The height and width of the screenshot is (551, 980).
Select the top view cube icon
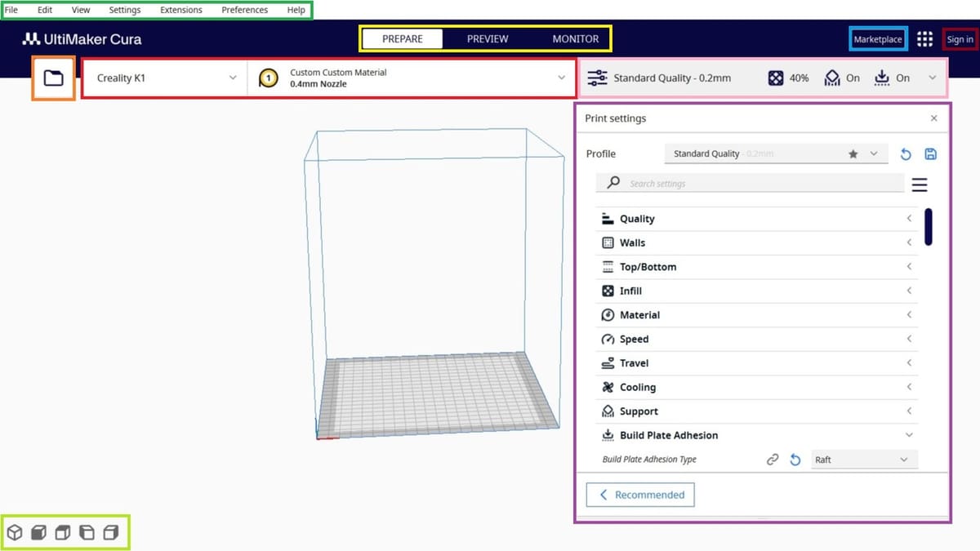(62, 533)
